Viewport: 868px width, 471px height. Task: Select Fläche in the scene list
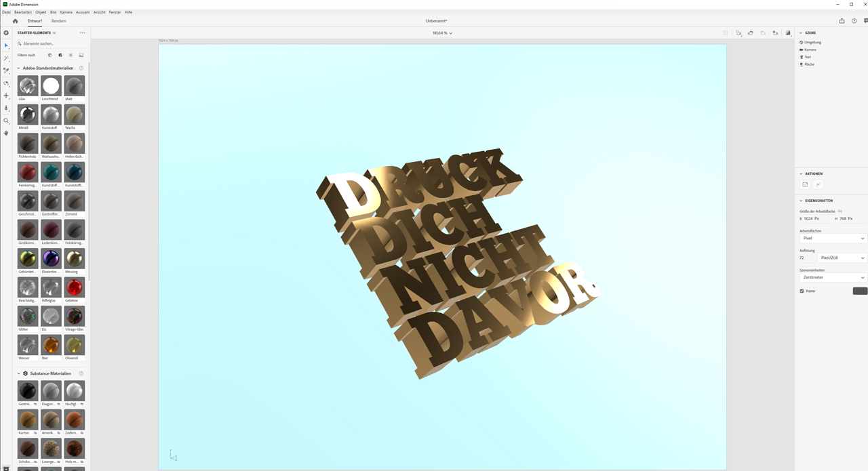pyautogui.click(x=809, y=64)
